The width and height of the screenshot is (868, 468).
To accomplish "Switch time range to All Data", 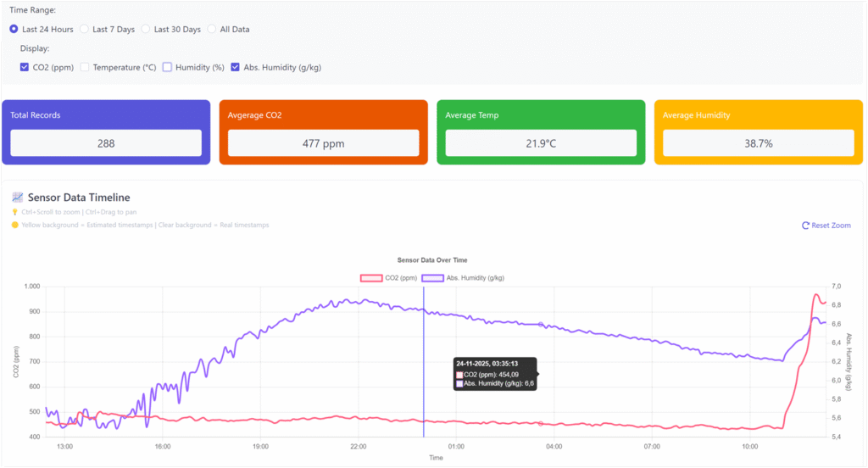I will (x=212, y=29).
